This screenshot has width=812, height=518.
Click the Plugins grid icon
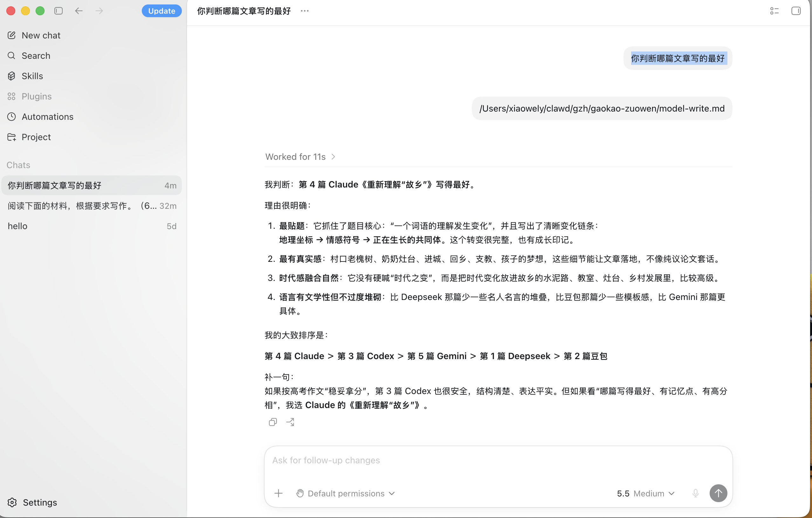[11, 96]
